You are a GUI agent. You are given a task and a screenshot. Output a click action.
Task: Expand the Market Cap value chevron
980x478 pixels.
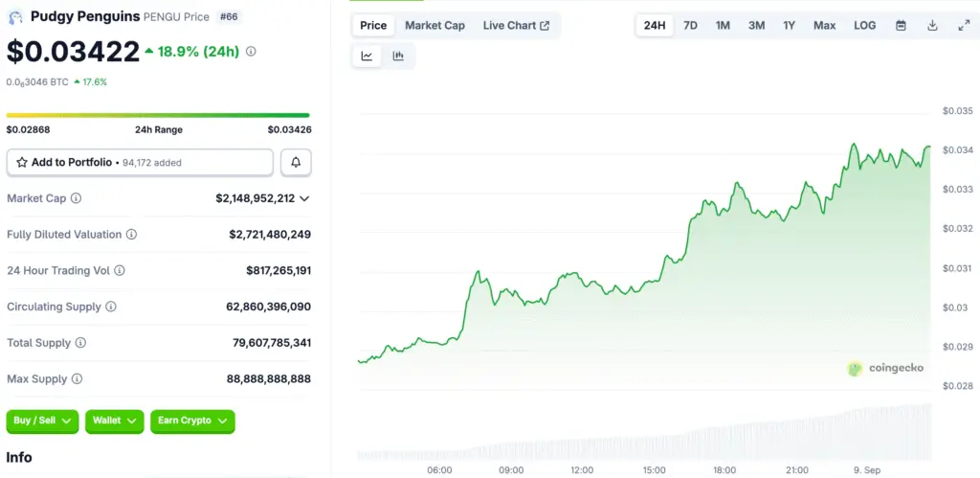(304, 198)
